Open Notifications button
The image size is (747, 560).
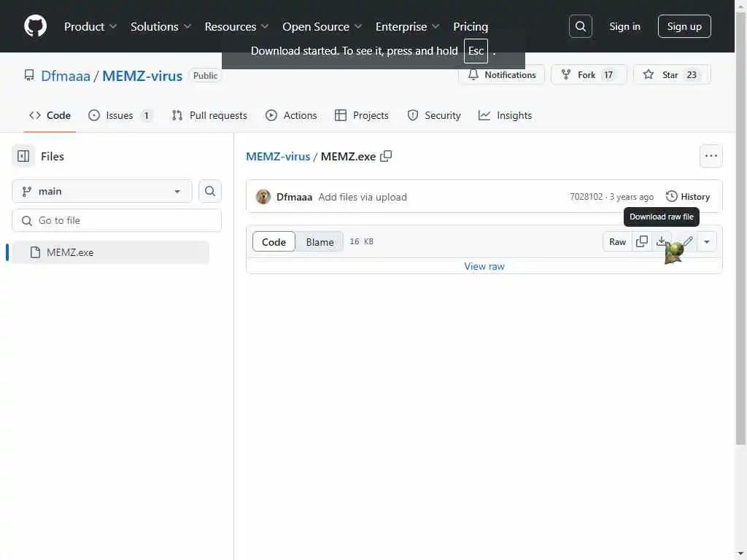point(502,75)
